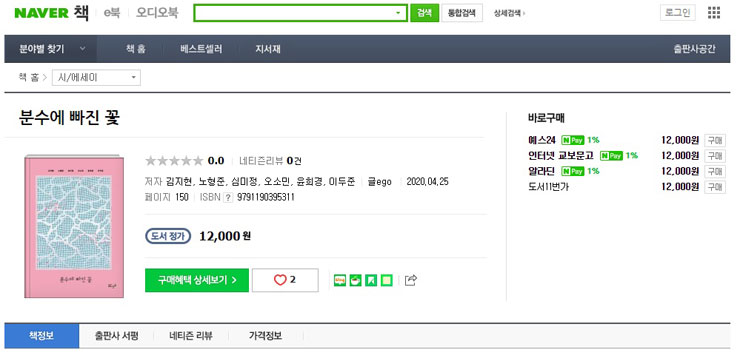Screen dimensions: 740x361
Task: Click the ISBN number 9791190395311
Action: pyautogui.click(x=266, y=198)
